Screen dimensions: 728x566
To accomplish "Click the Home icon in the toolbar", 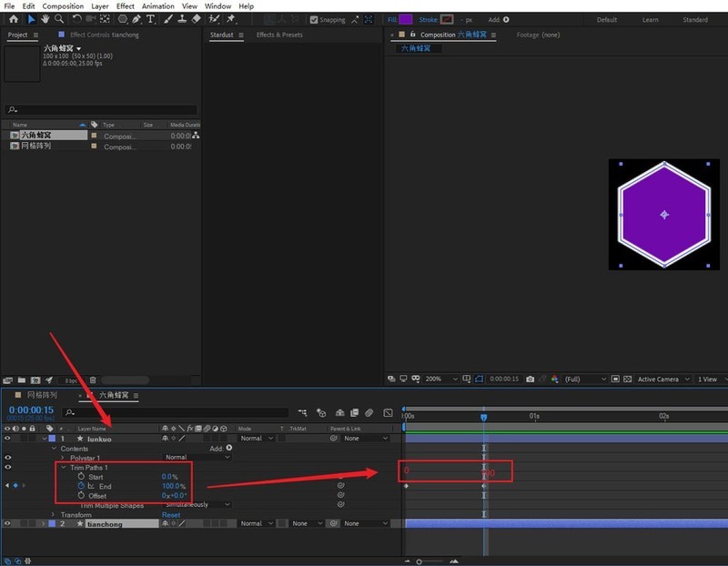I will (14, 19).
